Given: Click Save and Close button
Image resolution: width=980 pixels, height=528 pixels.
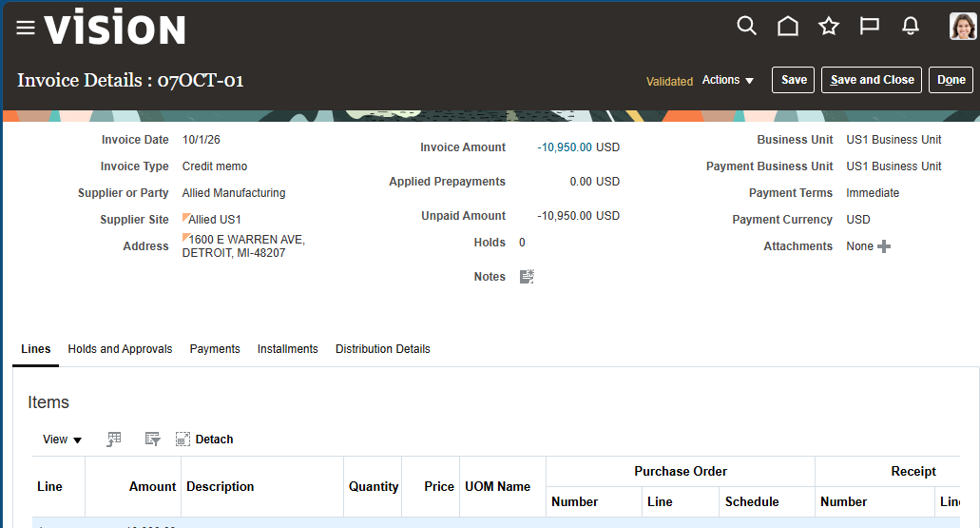Looking at the screenshot, I should (x=872, y=80).
